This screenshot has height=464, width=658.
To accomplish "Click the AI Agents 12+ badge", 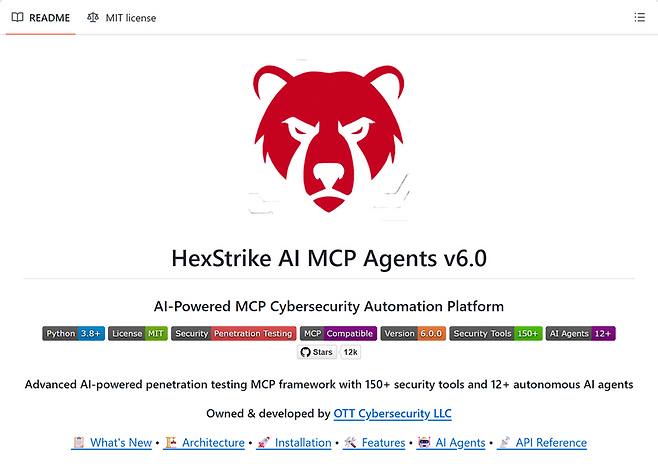I will 580,334.
